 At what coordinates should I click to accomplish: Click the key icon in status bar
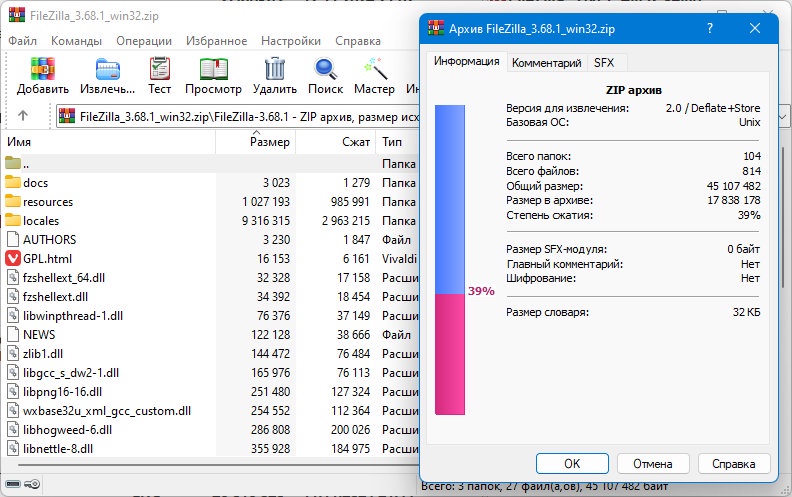[32, 484]
